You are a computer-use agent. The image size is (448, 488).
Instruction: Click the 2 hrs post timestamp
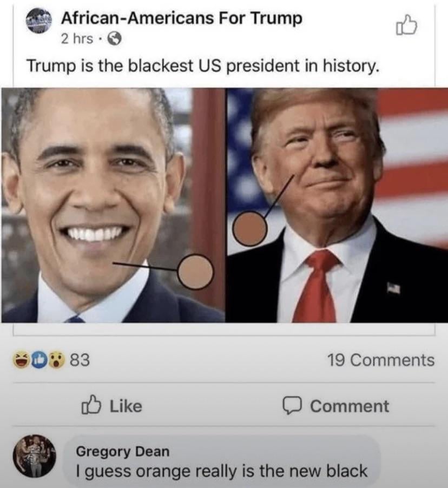pyautogui.click(x=77, y=39)
